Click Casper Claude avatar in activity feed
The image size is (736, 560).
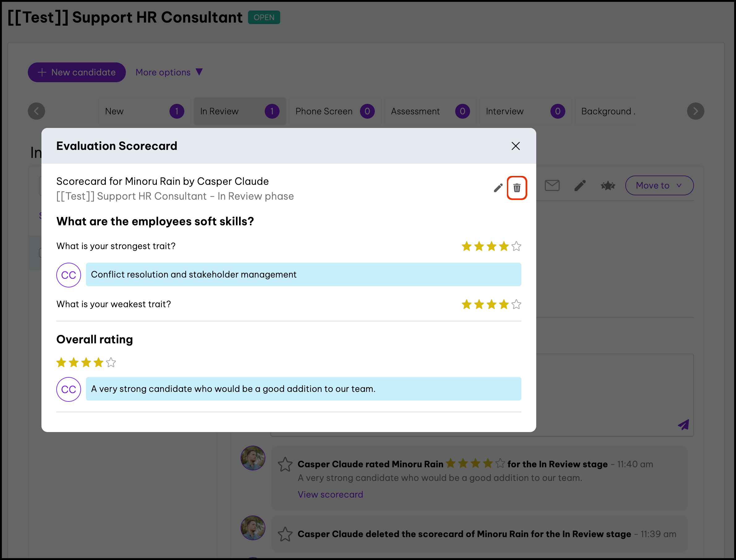point(253,458)
